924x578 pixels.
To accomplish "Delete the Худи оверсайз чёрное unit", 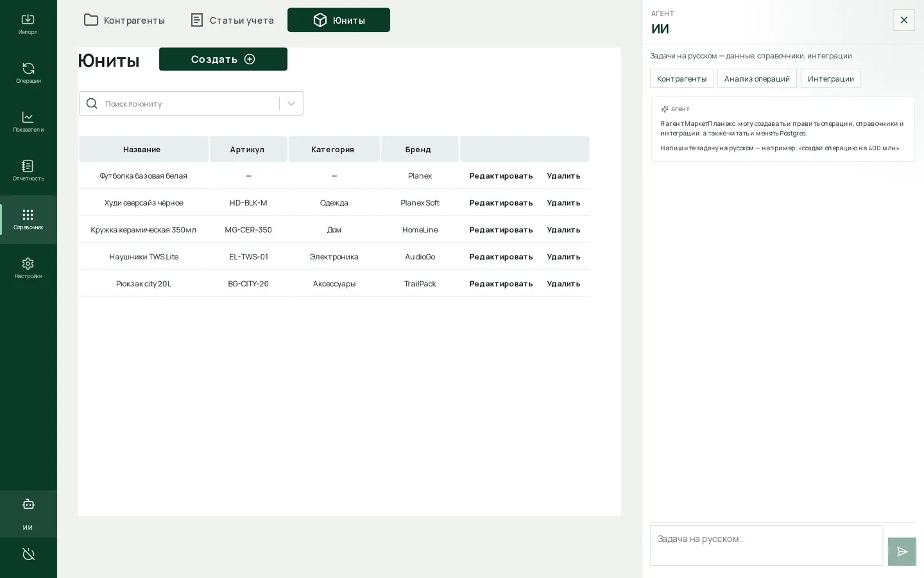I will [x=563, y=203].
